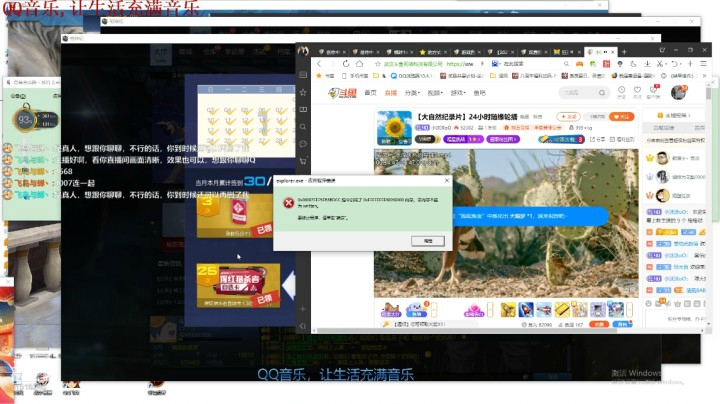Screen dimensions: 720x404
Task: Open the shopping cart icon in browser sidebar
Action: click(x=303, y=161)
